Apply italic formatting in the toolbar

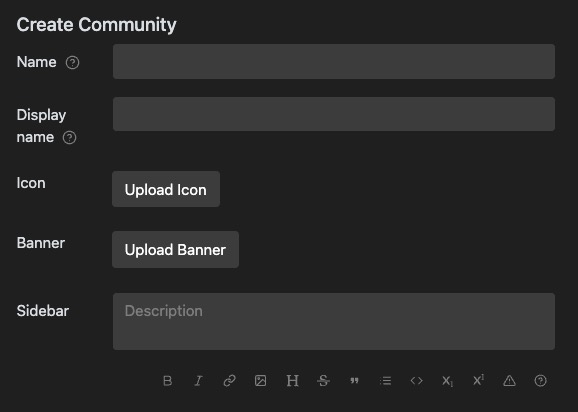198,381
